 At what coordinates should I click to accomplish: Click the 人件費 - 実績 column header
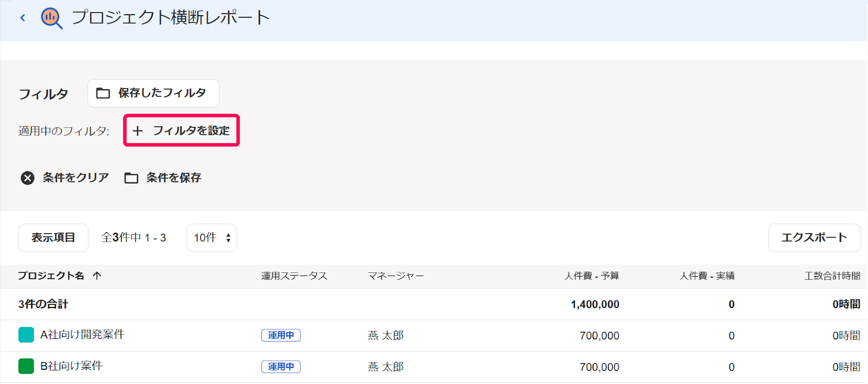click(x=707, y=276)
